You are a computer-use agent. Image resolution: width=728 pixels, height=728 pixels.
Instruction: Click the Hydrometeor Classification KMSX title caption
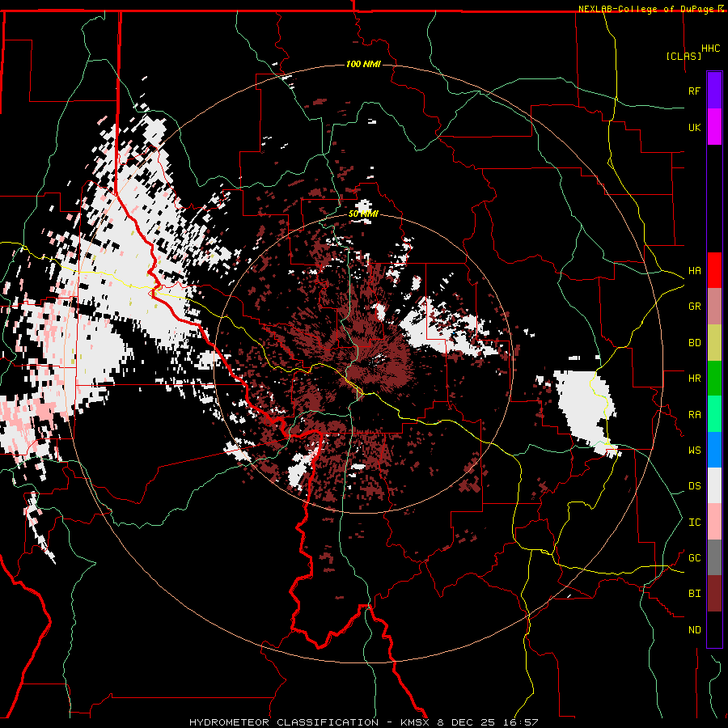[363, 722]
